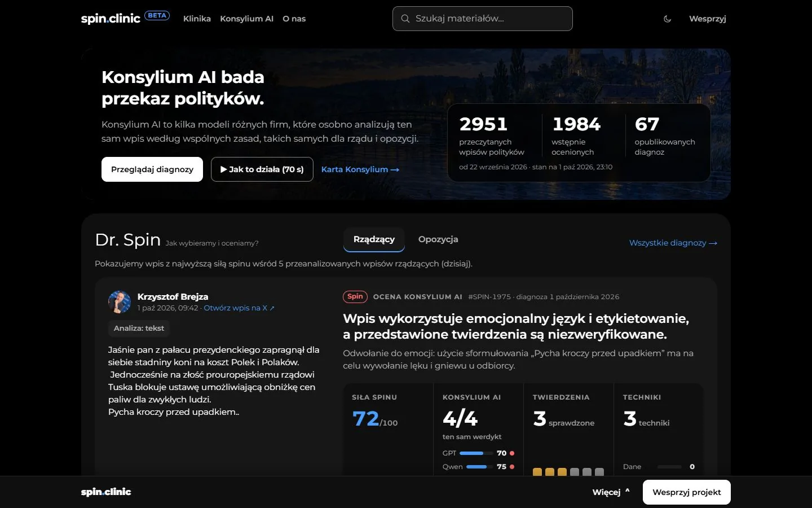Click the 72/100 Siła spinu score
This screenshot has height=508, width=812.
click(375, 419)
